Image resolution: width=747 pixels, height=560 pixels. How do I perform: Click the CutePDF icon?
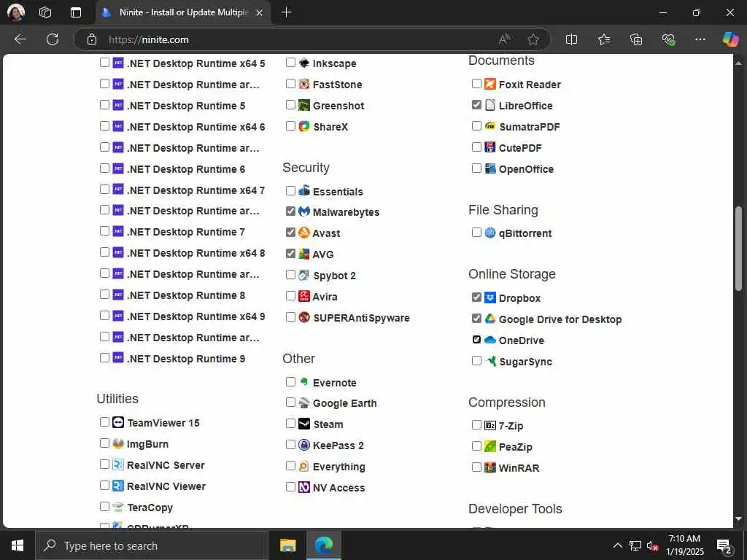click(490, 147)
